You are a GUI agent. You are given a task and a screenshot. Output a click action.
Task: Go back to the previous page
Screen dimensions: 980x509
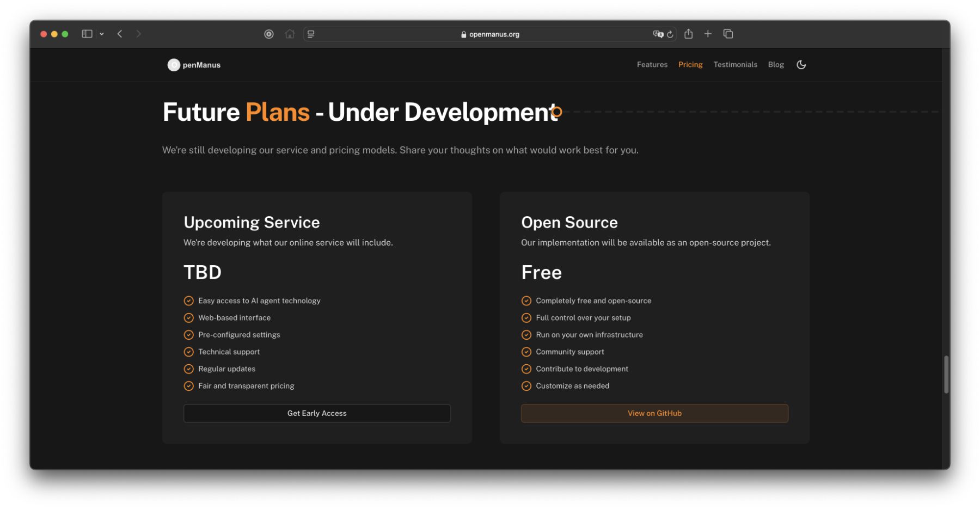[120, 34]
